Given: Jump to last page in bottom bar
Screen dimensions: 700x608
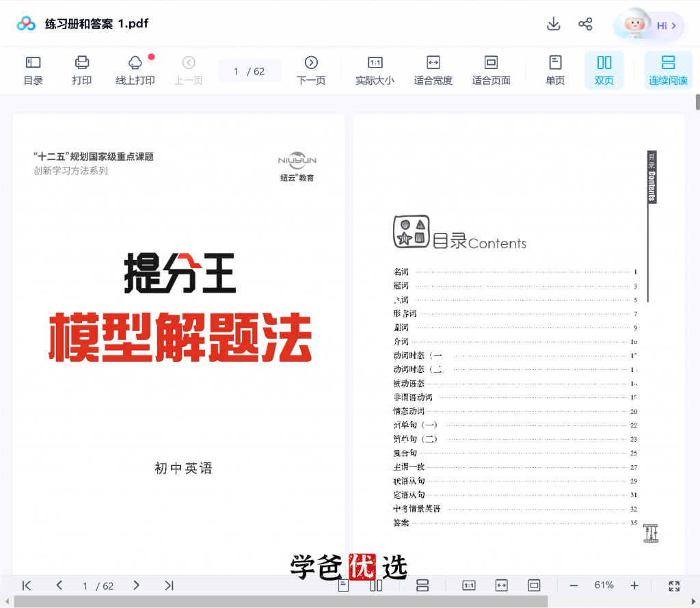Looking at the screenshot, I should [169, 585].
